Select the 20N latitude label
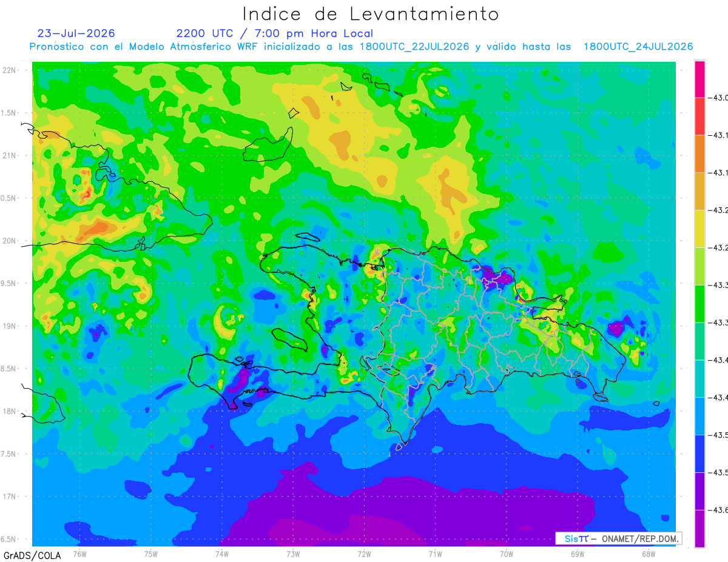 coord(10,241)
